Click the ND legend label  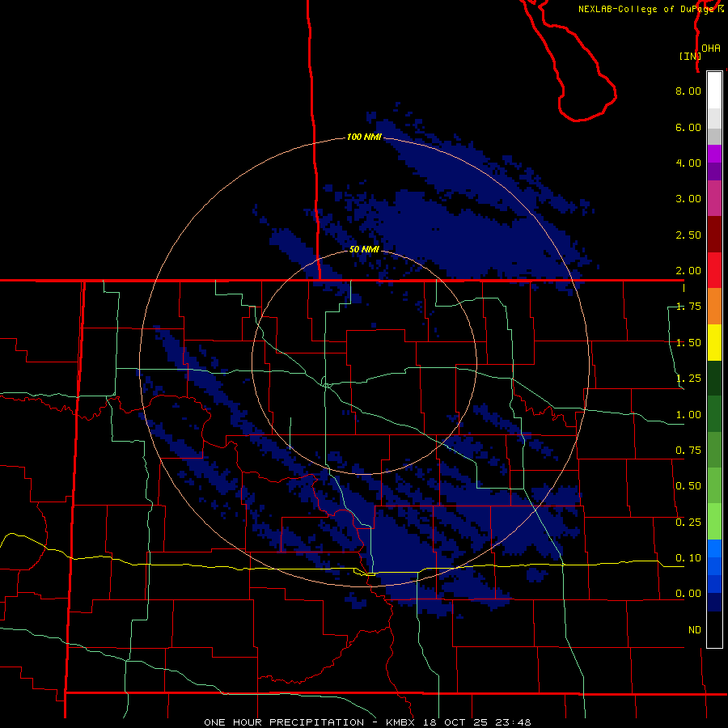(x=695, y=630)
